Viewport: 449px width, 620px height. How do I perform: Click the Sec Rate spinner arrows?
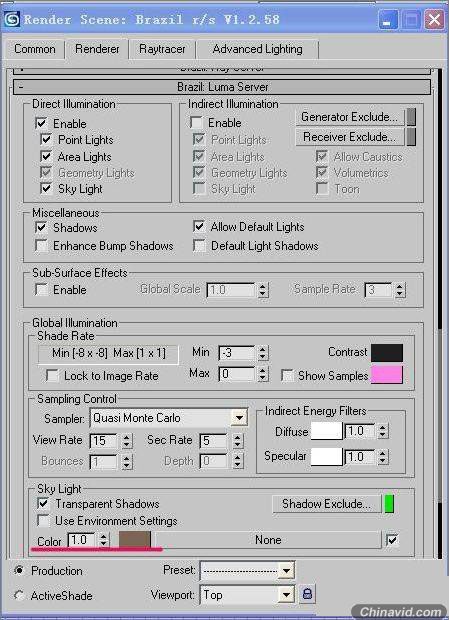[237, 440]
